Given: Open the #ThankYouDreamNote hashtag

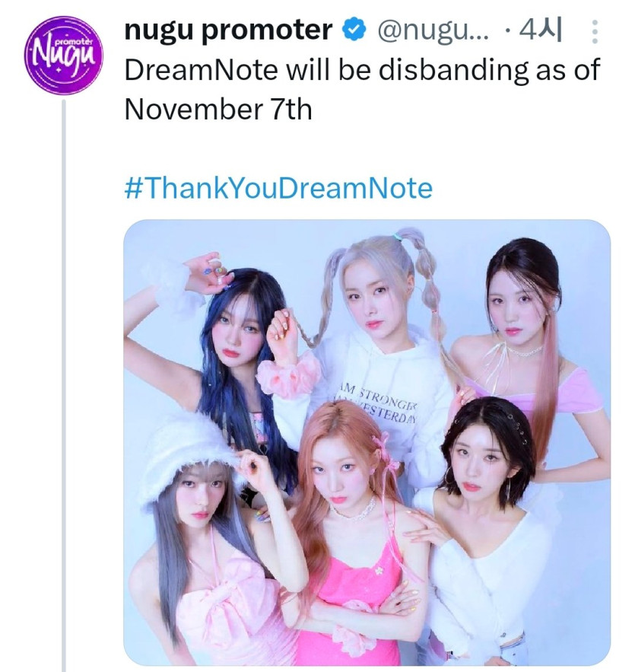Looking at the screenshot, I should tap(278, 188).
